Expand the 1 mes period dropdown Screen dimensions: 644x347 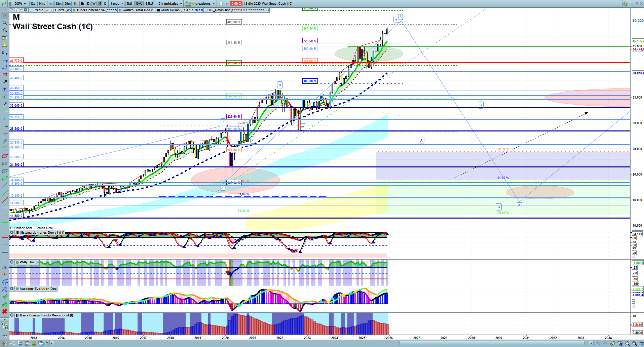pyautogui.click(x=117, y=4)
